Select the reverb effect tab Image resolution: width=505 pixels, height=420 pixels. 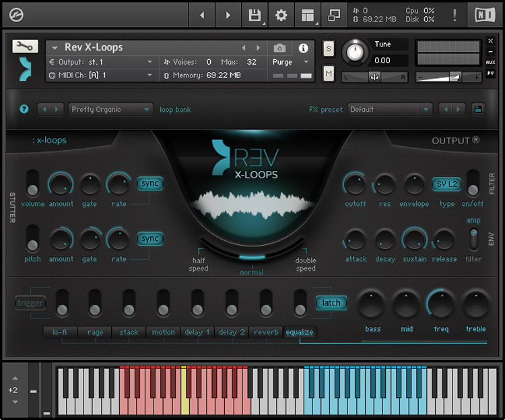click(x=266, y=332)
